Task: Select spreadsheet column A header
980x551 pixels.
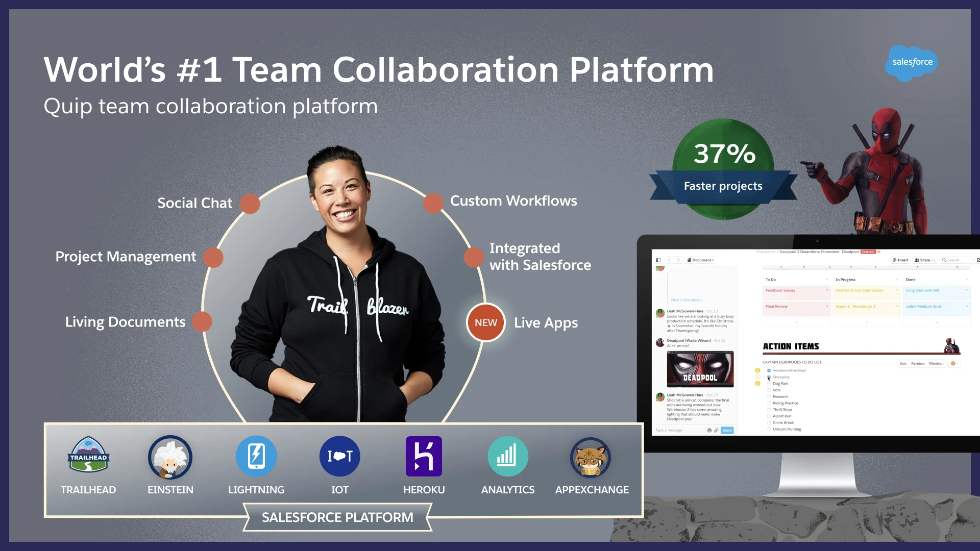Action: click(x=781, y=267)
